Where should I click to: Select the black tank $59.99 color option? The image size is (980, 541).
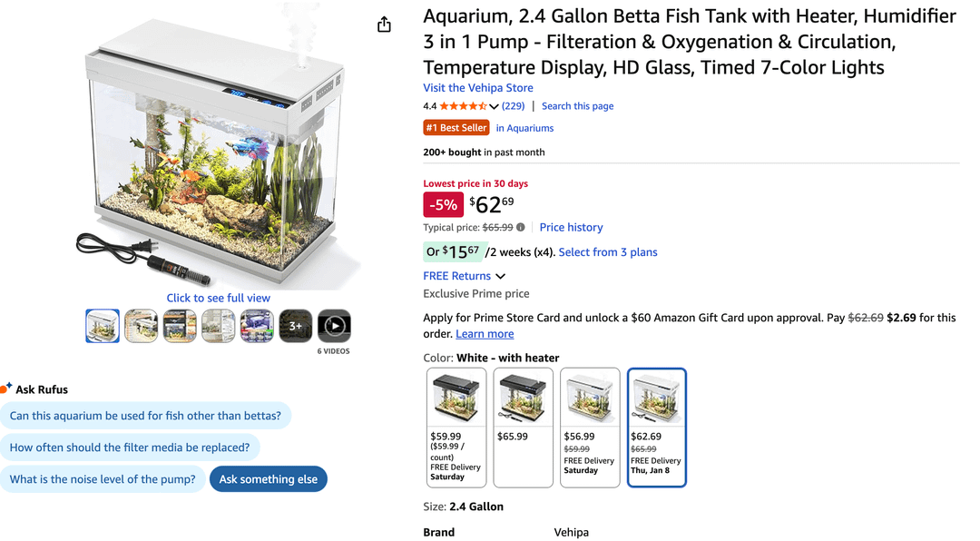click(456, 428)
